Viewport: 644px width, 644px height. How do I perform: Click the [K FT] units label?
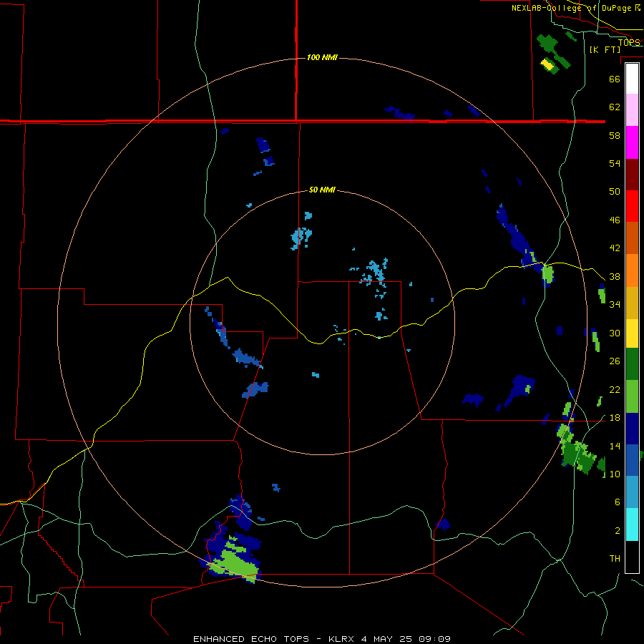click(605, 49)
